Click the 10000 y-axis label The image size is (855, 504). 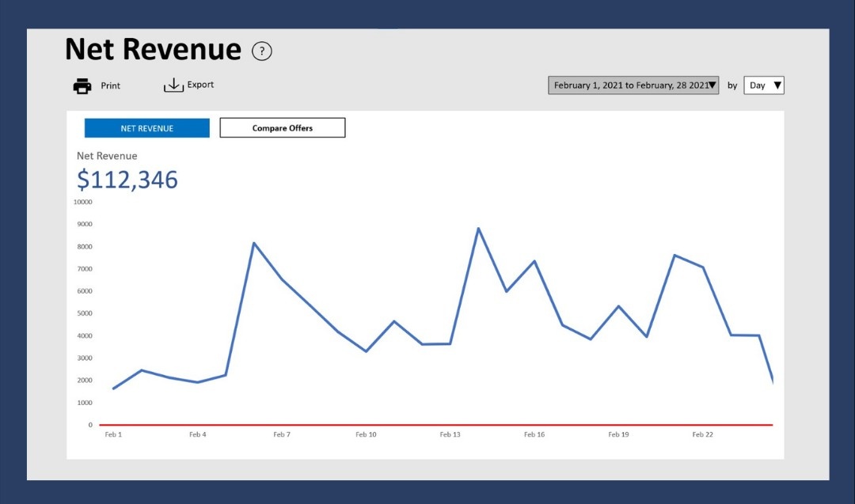(x=83, y=202)
